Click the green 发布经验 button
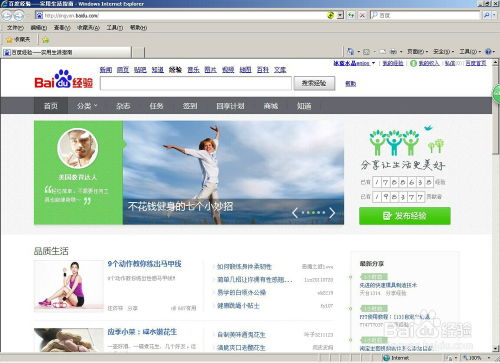Screen dimensions: 500x363 [x=405, y=216]
